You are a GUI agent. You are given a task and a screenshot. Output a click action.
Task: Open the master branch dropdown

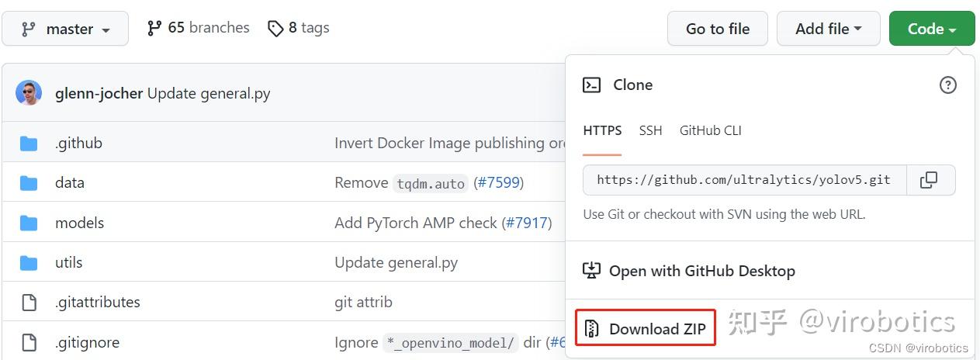coord(65,29)
